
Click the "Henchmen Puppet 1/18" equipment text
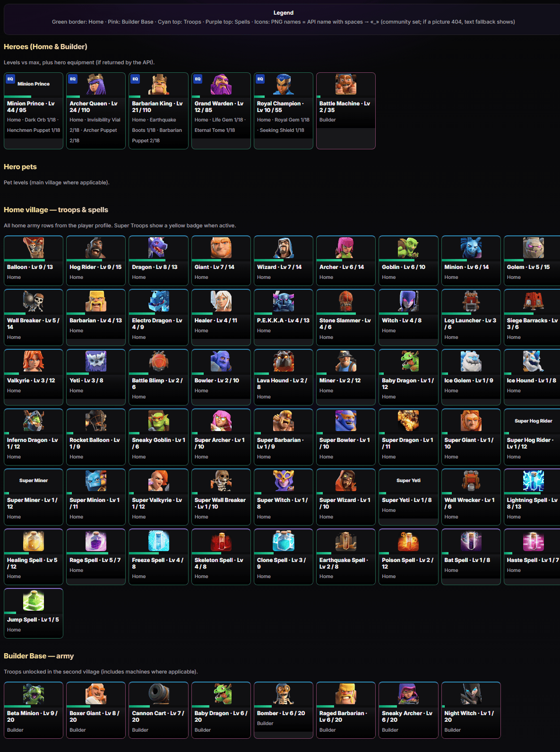(34, 130)
